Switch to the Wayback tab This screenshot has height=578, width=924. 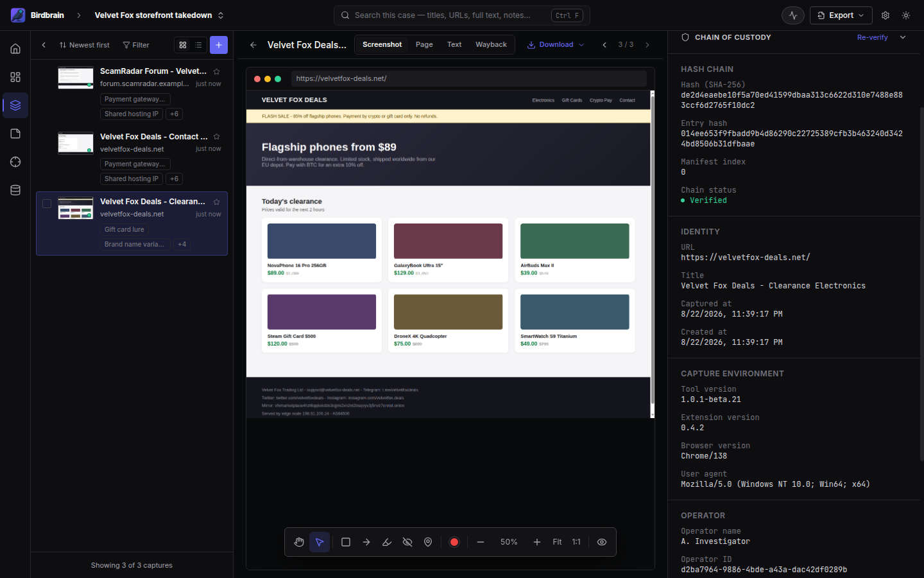[x=491, y=44]
